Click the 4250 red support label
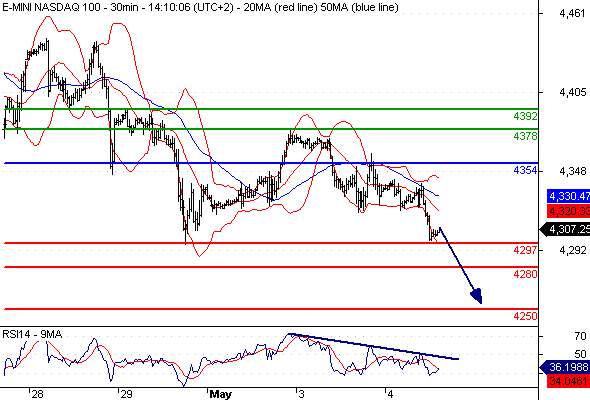This screenshot has height=400, width=590. (525, 316)
